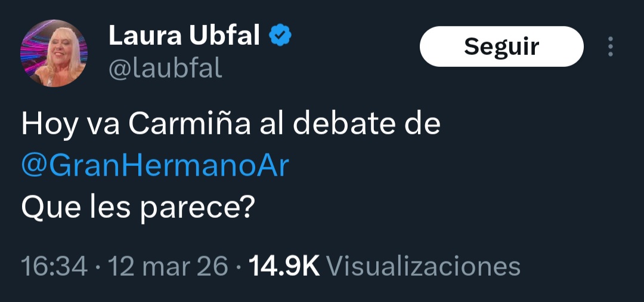This screenshot has height=302, width=644.
Task: Click the date 12 mar 26
Action: [168, 266]
